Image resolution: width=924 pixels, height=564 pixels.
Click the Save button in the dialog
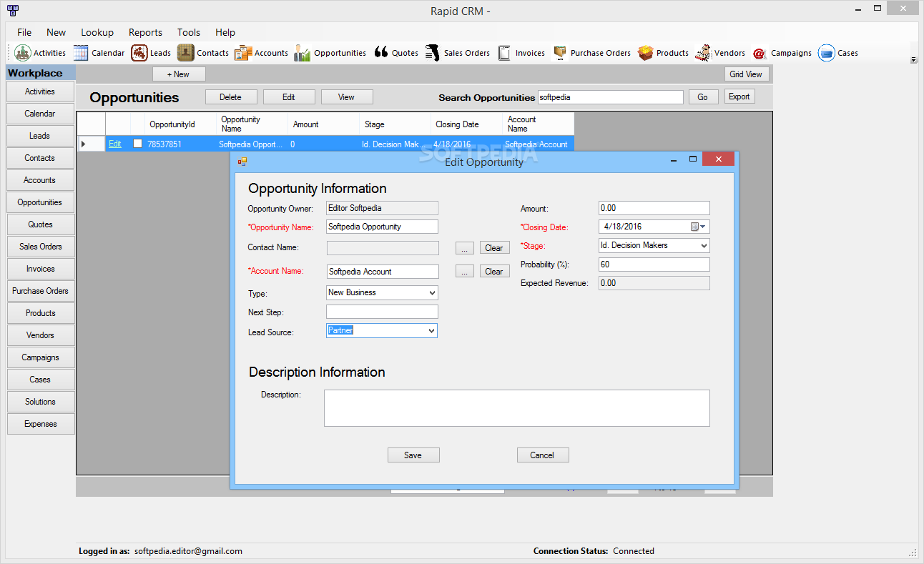pyautogui.click(x=413, y=455)
